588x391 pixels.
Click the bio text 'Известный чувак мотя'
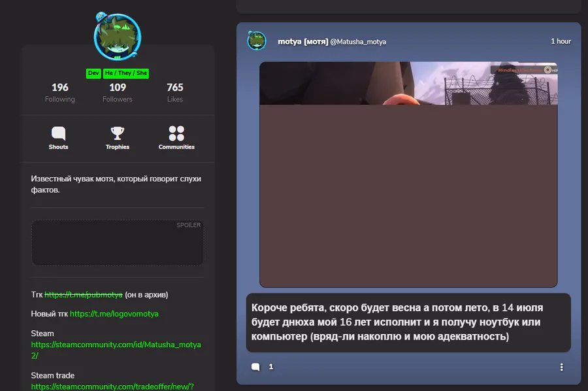pyautogui.click(x=116, y=184)
